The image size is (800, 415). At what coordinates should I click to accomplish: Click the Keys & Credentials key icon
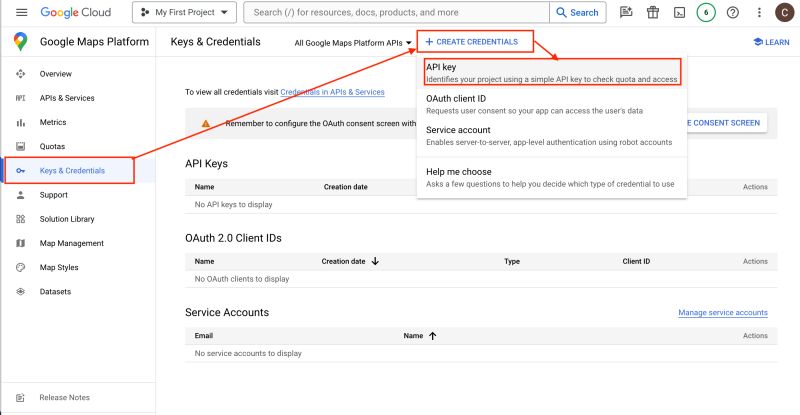(x=20, y=170)
